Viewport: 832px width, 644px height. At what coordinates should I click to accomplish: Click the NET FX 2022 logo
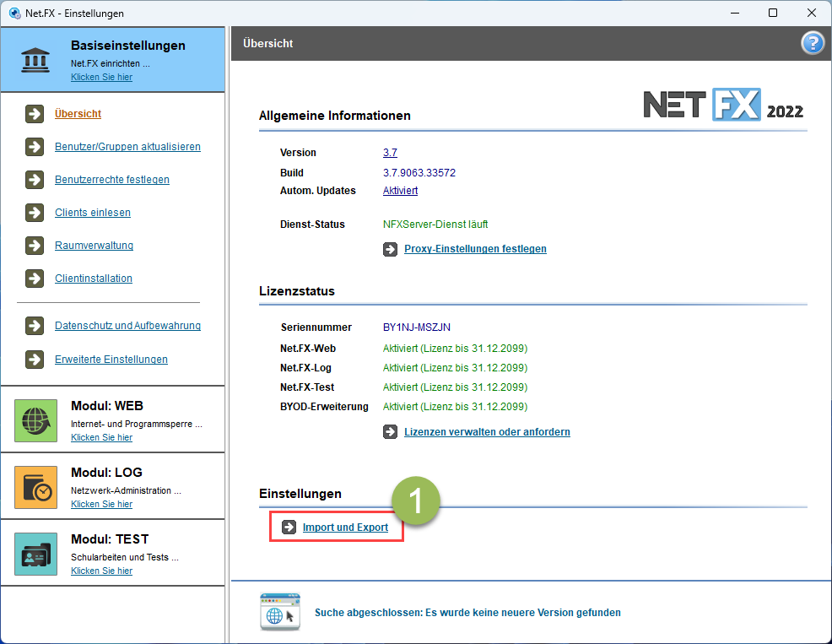(723, 105)
